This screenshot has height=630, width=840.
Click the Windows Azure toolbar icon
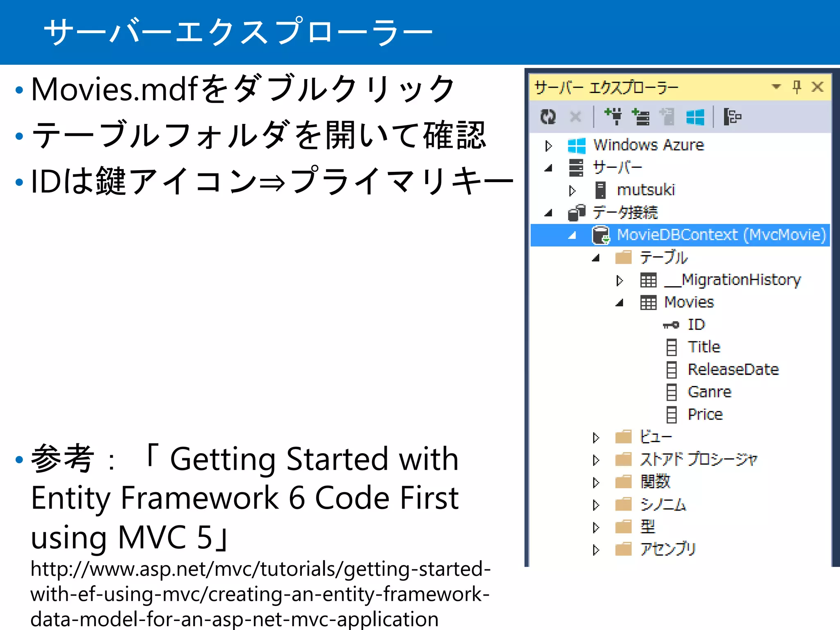coord(695,117)
